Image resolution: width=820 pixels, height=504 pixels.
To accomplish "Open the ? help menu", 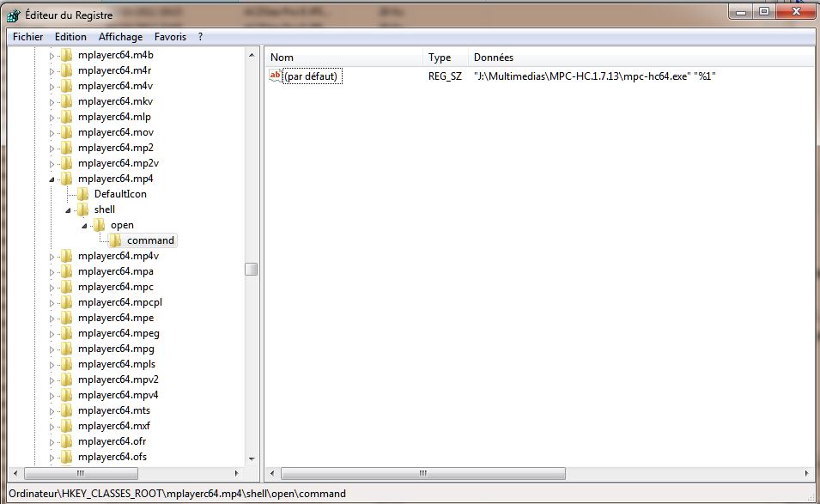I will [200, 37].
